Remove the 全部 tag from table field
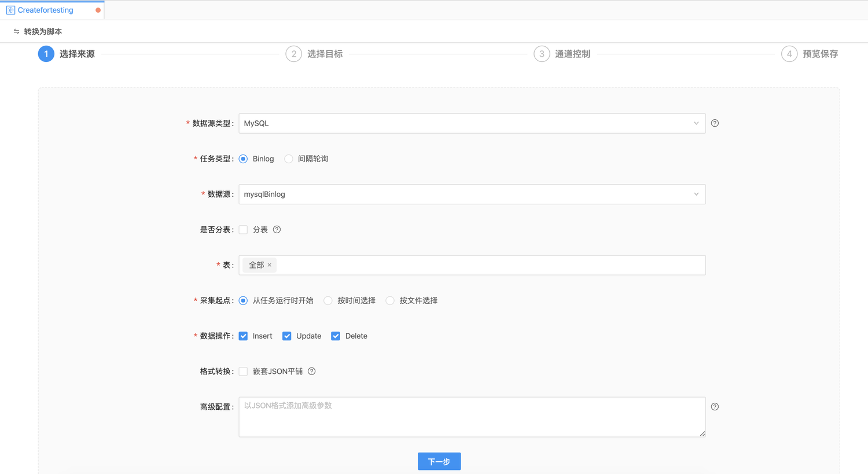Viewport: 868px width, 474px height. [270, 265]
